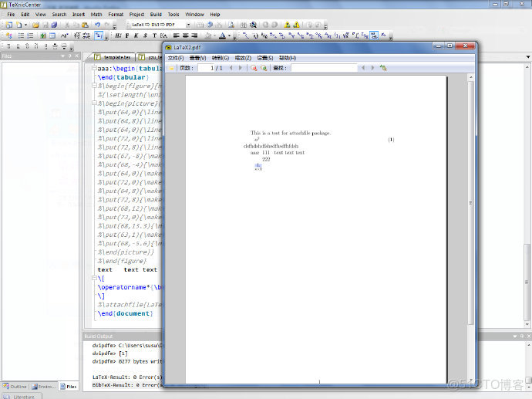Click the font color A swatch
The image size is (532, 399).
[x=222, y=36]
